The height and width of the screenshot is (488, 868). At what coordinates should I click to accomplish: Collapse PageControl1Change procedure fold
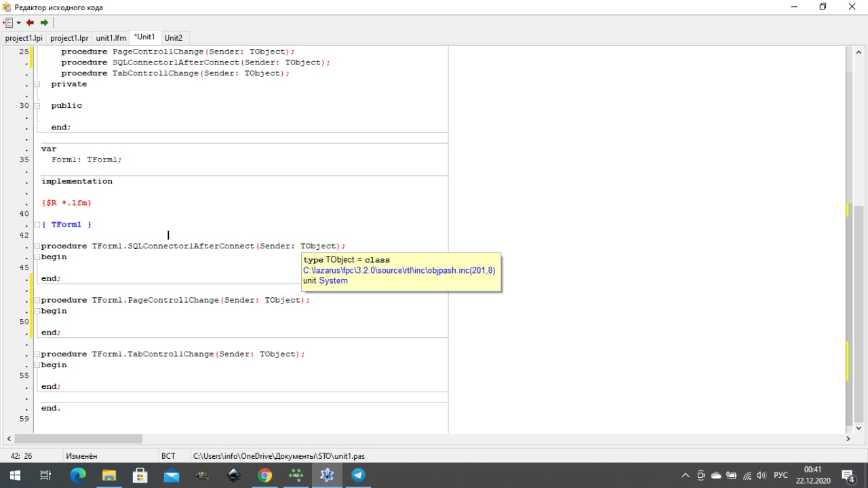pos(37,300)
